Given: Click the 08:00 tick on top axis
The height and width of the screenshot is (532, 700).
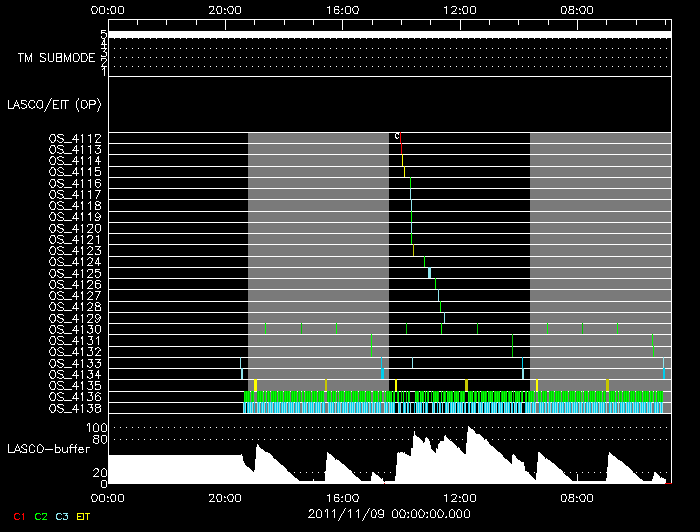Looking at the screenshot, I should pos(578,10).
